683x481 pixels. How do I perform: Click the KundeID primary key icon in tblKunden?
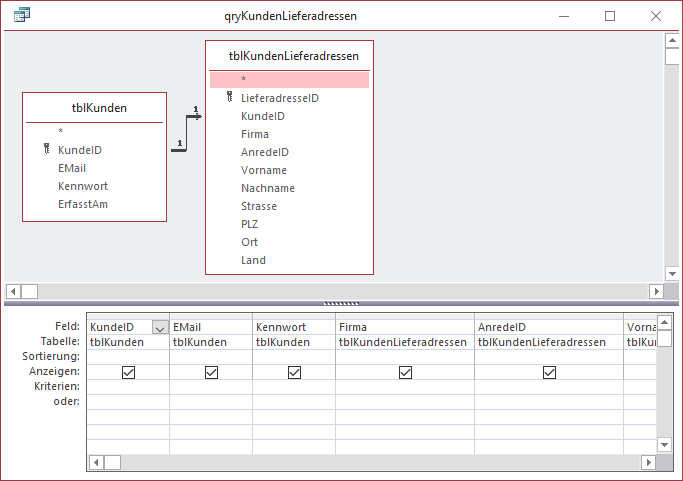pyautogui.click(x=46, y=150)
